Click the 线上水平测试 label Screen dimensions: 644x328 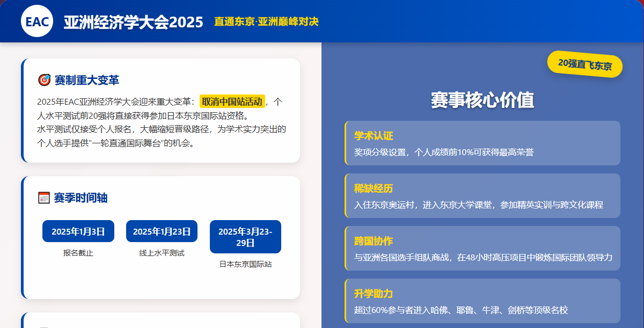point(162,253)
